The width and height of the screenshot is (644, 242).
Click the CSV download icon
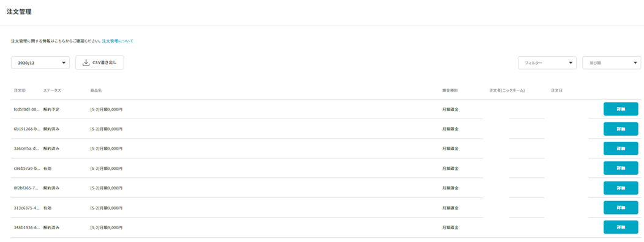pyautogui.click(x=86, y=63)
